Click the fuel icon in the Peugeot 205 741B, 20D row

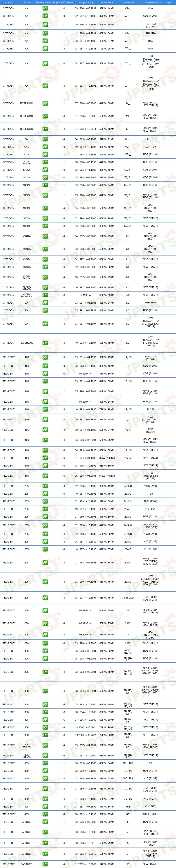click(45, 598)
